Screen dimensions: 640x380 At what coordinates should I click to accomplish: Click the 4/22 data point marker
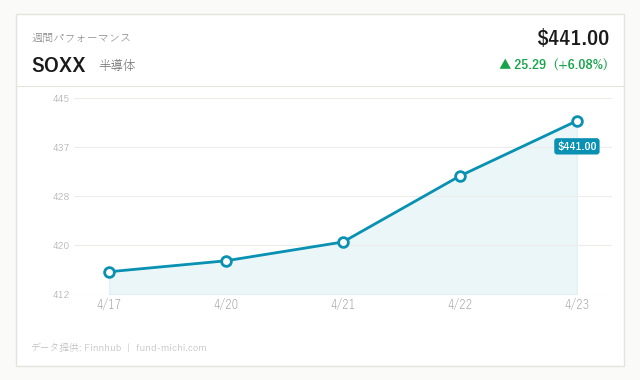[x=460, y=176]
